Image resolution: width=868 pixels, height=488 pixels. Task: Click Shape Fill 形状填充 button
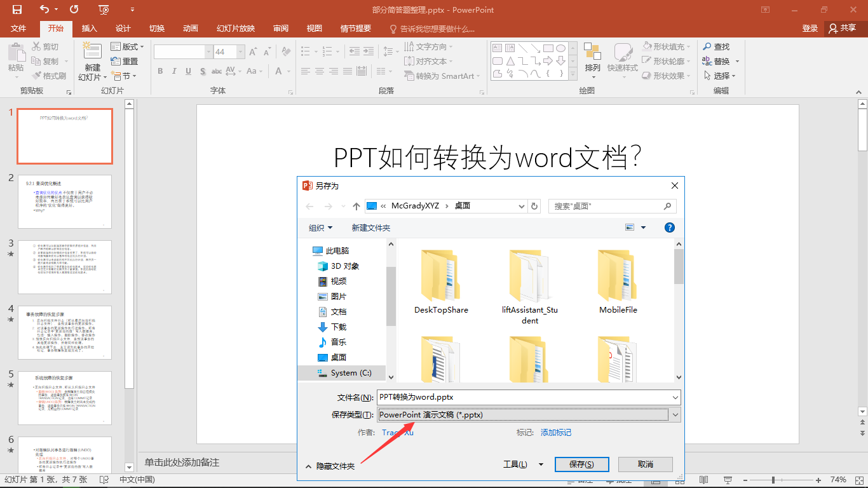665,46
